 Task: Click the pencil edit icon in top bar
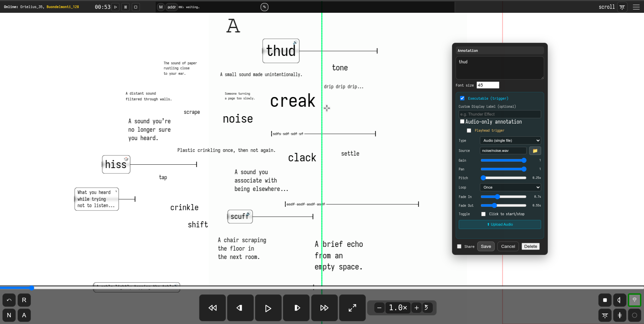pyautogui.click(x=264, y=7)
